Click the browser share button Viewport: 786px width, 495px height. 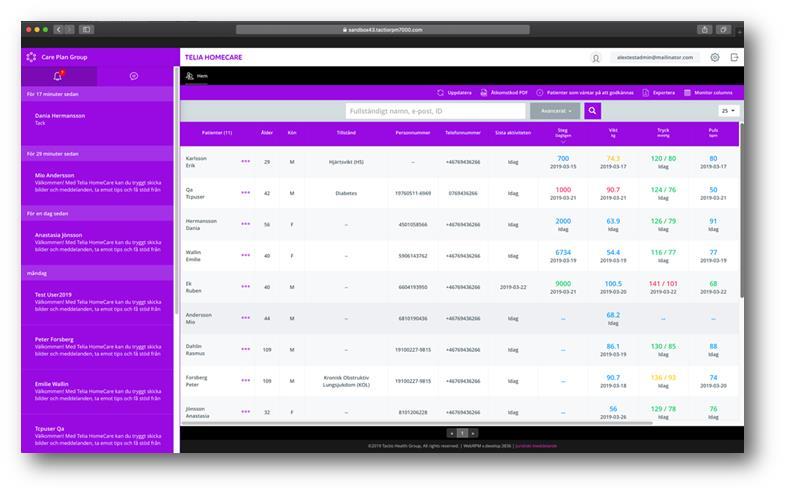(704, 30)
